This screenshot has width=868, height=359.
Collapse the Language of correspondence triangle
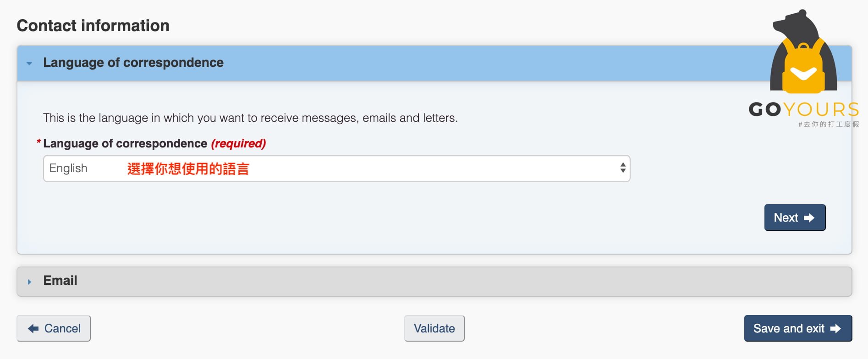[x=29, y=63]
